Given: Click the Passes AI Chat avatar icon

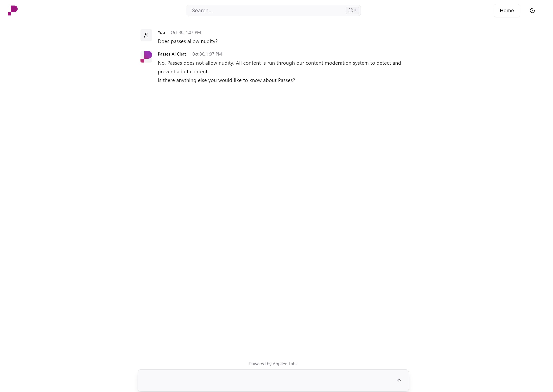Looking at the screenshot, I should click(146, 57).
